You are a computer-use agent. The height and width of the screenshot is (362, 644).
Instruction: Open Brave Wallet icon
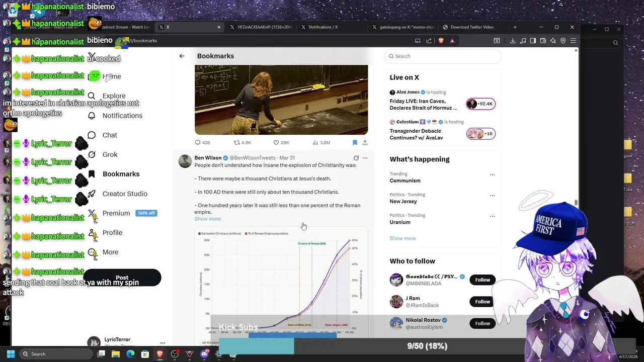click(543, 41)
